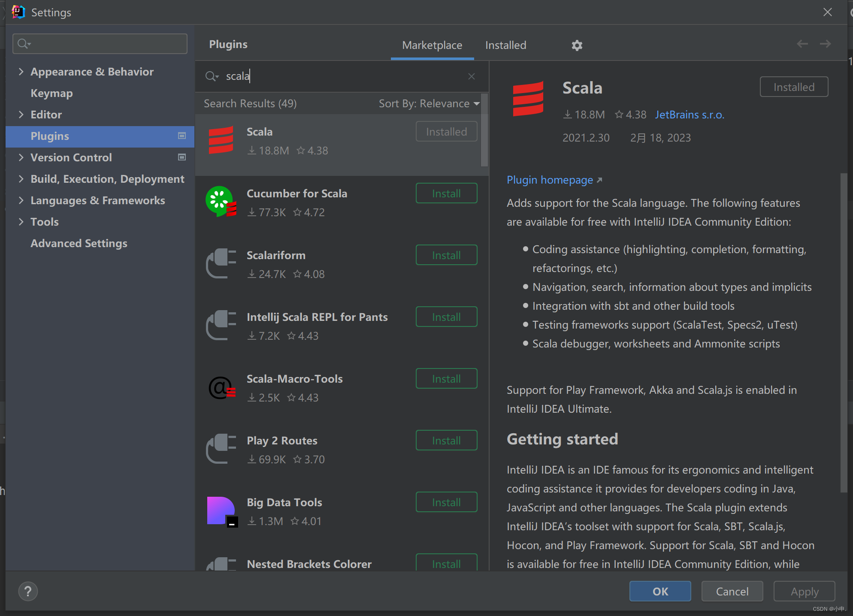Click the plugins settings gear icon
The height and width of the screenshot is (616, 853).
click(x=577, y=45)
